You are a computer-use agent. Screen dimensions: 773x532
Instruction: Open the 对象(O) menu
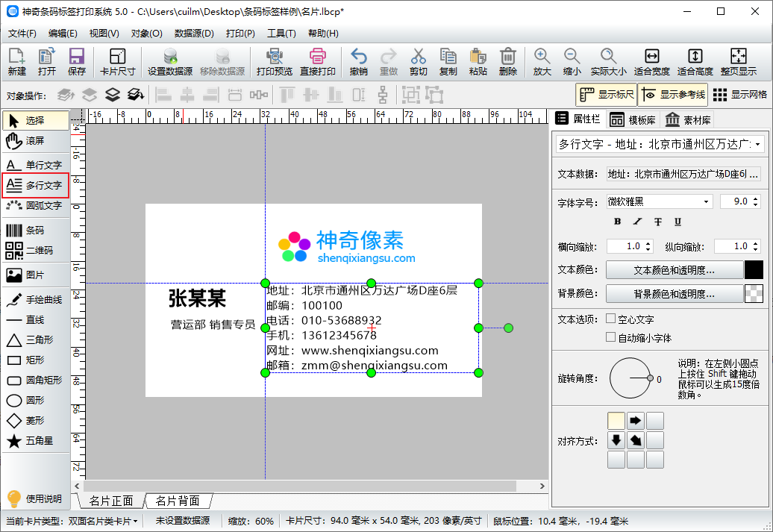tap(146, 34)
